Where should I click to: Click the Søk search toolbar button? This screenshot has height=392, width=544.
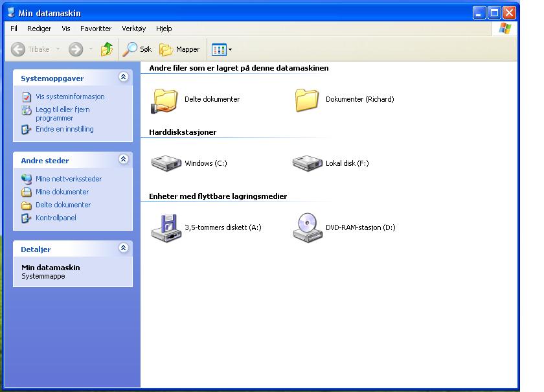pyautogui.click(x=137, y=49)
